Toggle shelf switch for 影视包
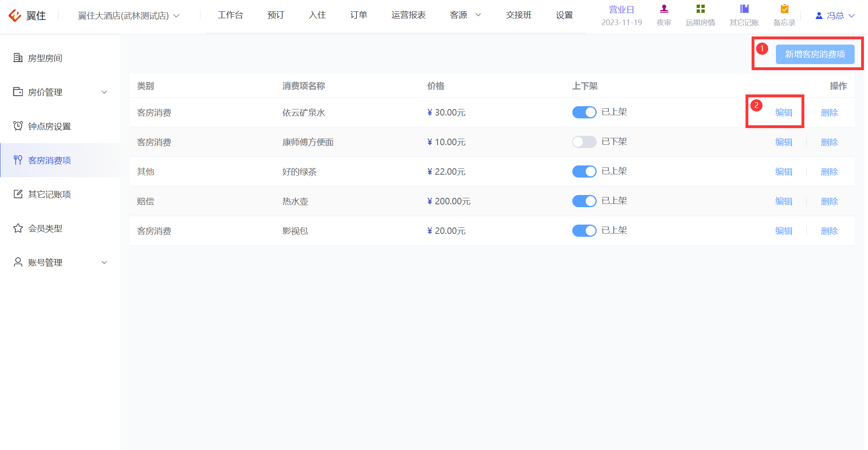 pyautogui.click(x=584, y=231)
